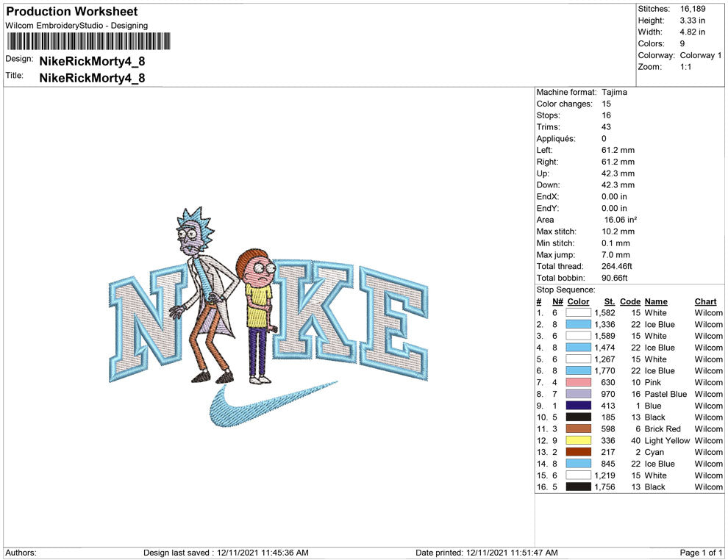This screenshot has width=728, height=560.
Task: Click the Pastel Blue swatch in row 8
Action: (578, 394)
